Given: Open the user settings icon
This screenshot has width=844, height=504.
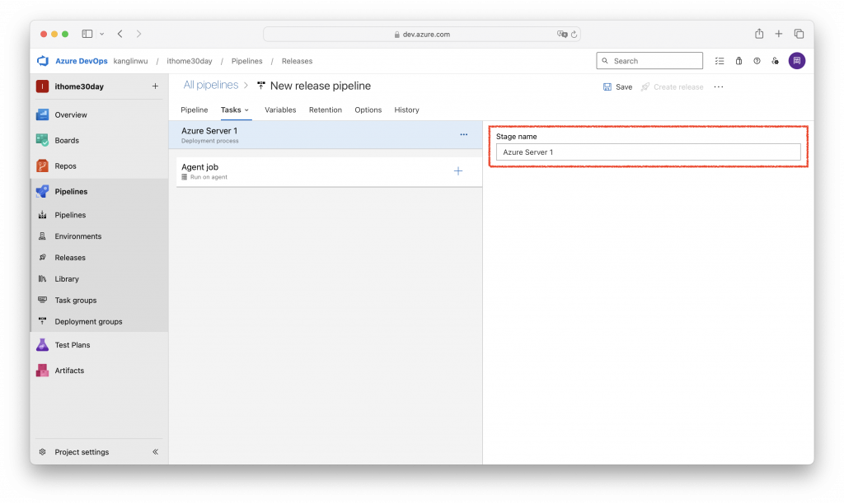Looking at the screenshot, I should (775, 61).
